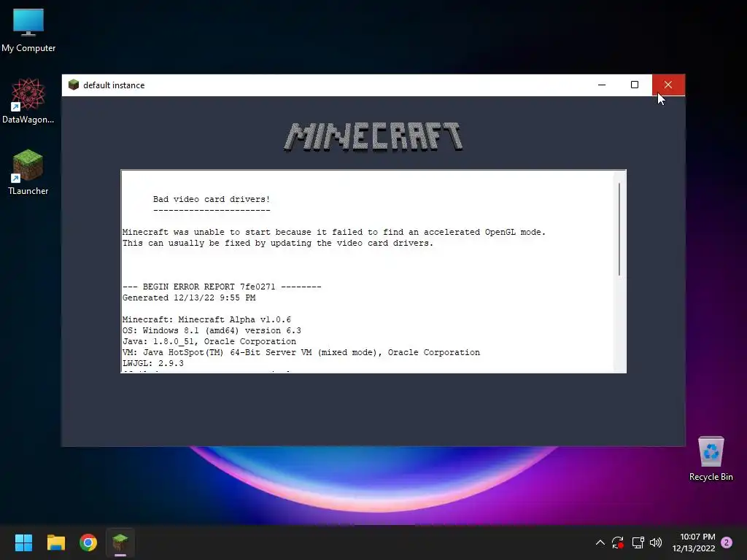Viewport: 747px width, 560px height.
Task: Select the Recycle Bin icon
Action: point(711,459)
